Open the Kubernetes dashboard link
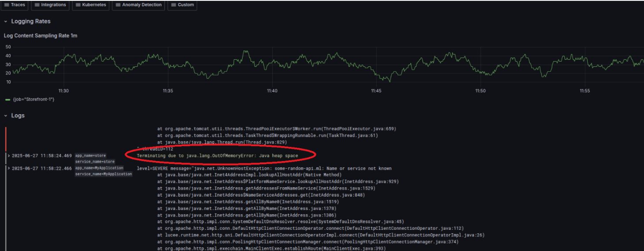The image size is (644, 251). [x=94, y=5]
